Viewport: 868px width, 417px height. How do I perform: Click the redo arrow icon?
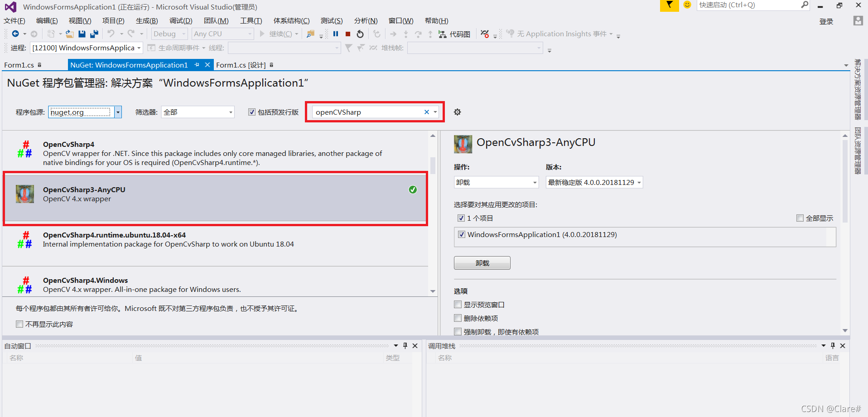[131, 34]
